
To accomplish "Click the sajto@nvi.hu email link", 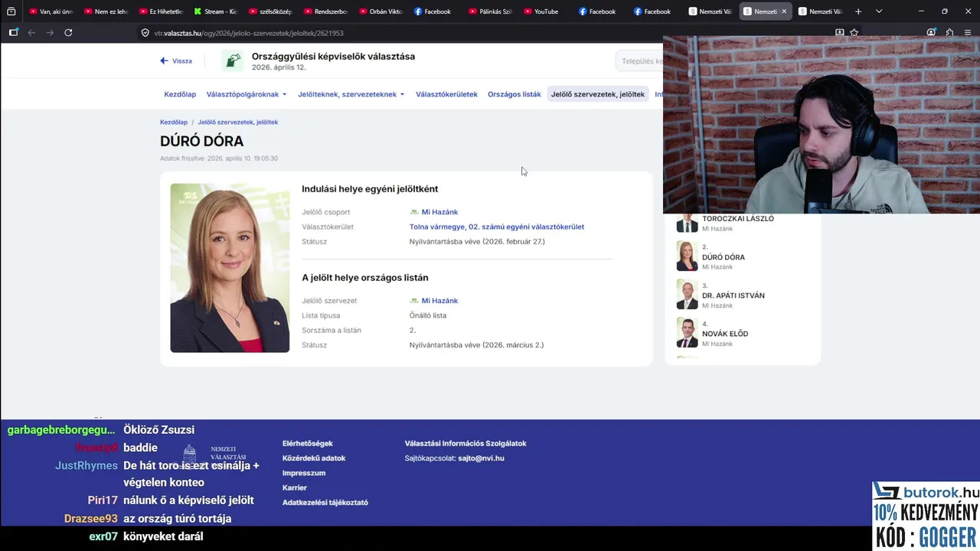I will pyautogui.click(x=481, y=458).
